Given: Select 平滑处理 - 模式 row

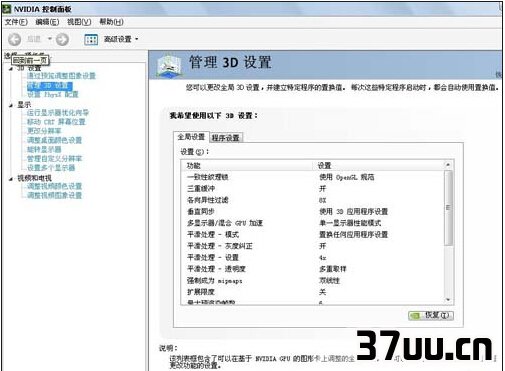Looking at the screenshot, I should pos(313,235).
